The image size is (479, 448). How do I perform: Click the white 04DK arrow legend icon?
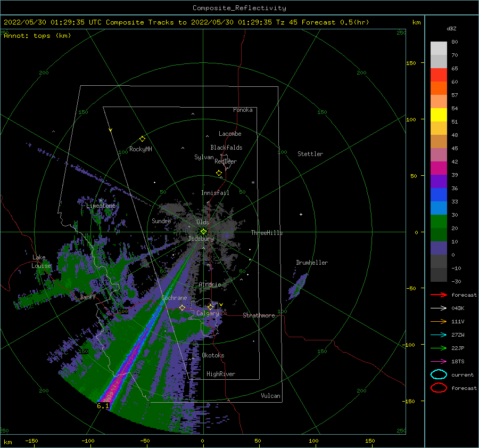[439, 308]
